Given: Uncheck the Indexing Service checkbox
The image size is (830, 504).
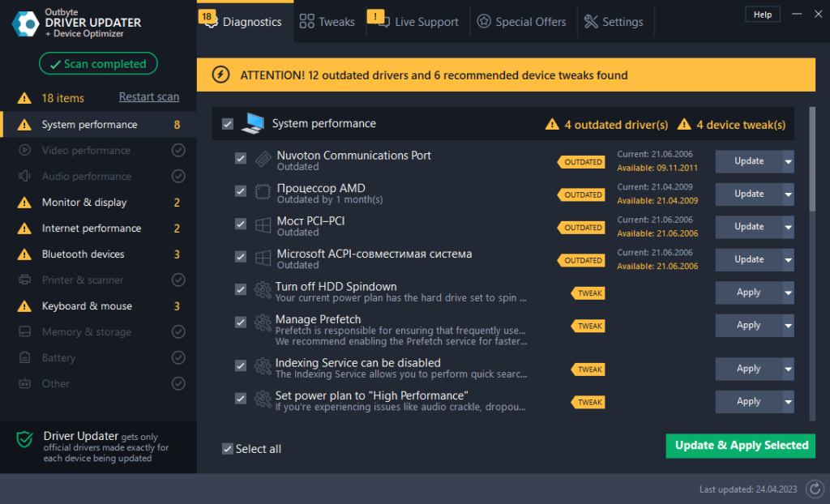Looking at the screenshot, I should coord(241,365).
